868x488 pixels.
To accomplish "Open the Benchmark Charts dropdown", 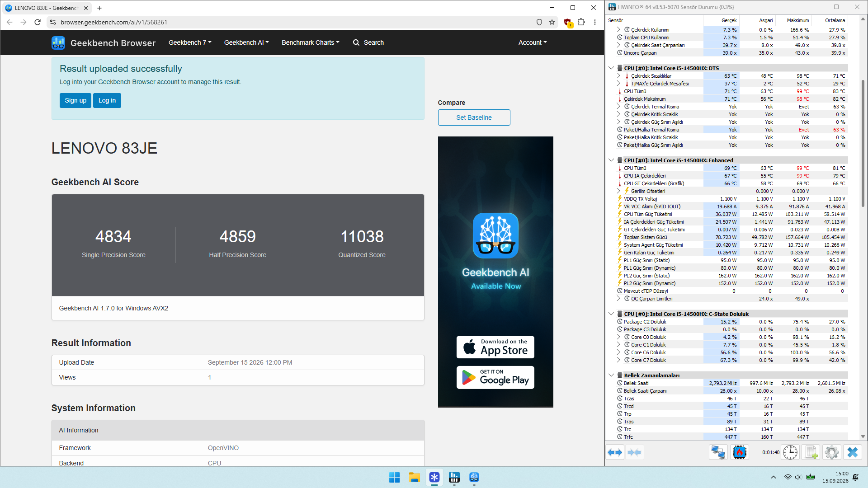I will click(311, 42).
